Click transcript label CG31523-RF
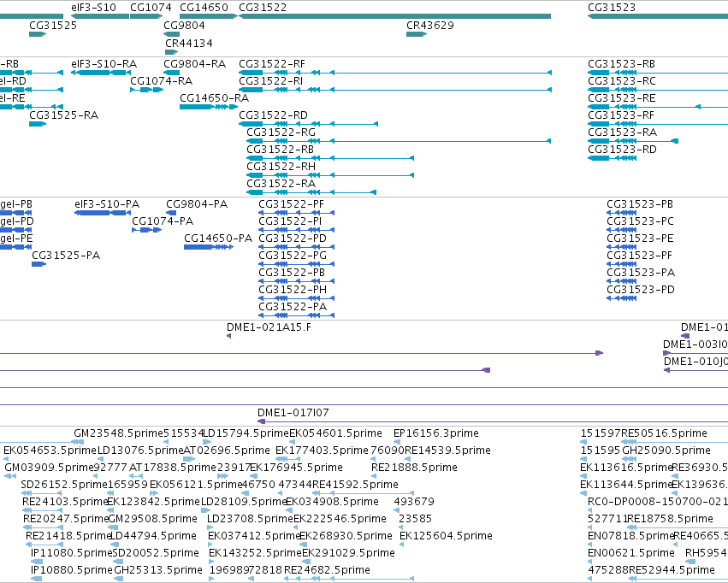Image resolution: width=728 pixels, height=583 pixels. pos(621,115)
